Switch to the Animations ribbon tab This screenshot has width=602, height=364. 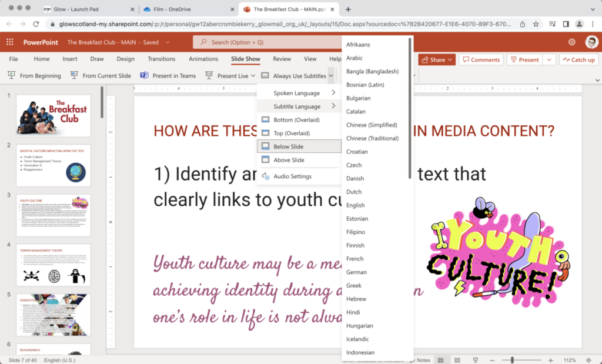[203, 59]
